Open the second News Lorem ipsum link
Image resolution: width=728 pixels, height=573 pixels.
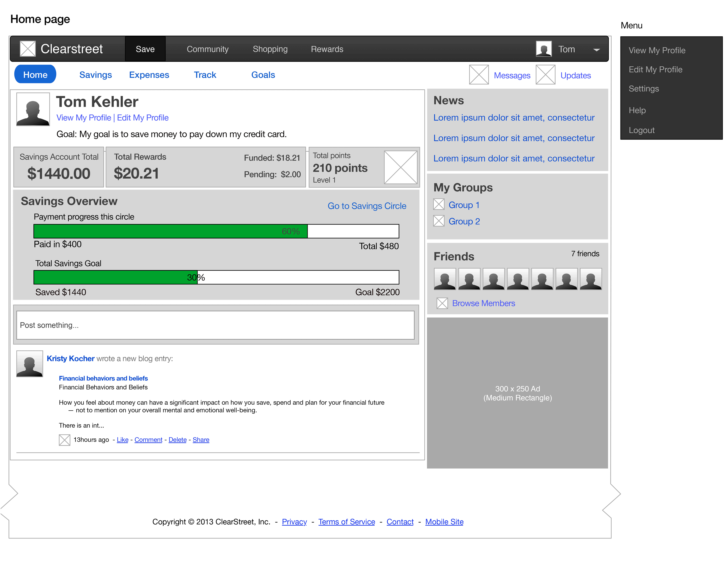tap(514, 138)
